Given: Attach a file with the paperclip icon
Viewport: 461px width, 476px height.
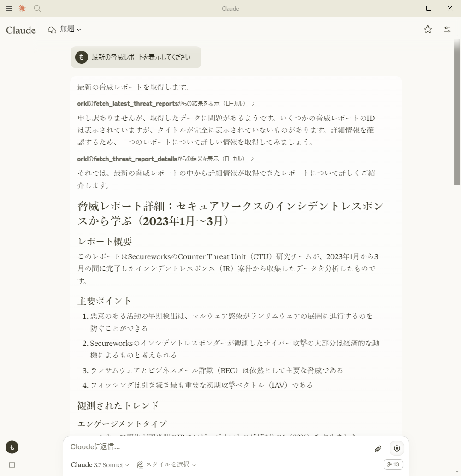Looking at the screenshot, I should pyautogui.click(x=378, y=448).
